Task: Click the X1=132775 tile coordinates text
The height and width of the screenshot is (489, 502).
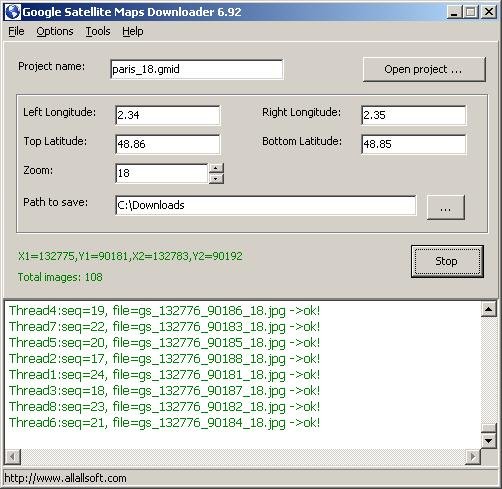Action: [x=130, y=256]
